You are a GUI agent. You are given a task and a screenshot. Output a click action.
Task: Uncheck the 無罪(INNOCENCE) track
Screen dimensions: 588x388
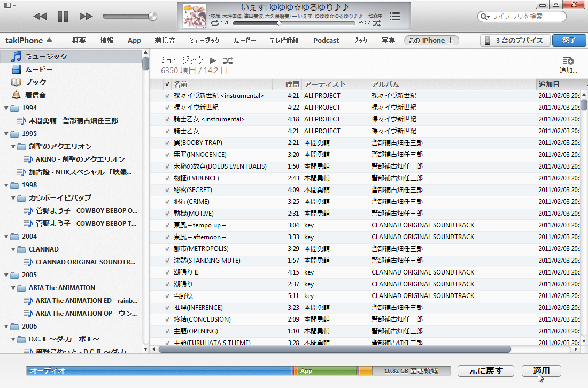click(167, 155)
